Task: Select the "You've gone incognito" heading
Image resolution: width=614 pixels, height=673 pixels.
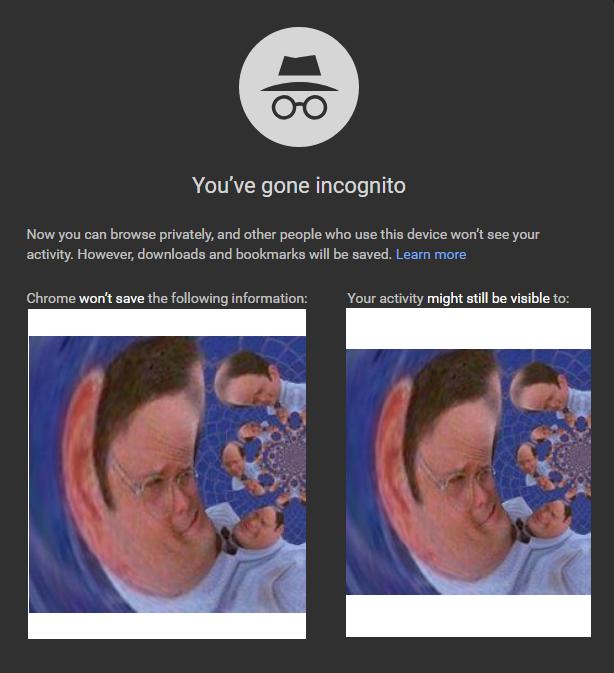Action: 299,185
